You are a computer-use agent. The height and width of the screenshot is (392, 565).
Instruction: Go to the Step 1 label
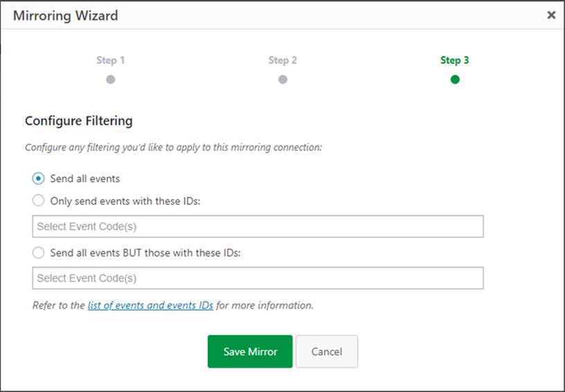click(x=111, y=60)
